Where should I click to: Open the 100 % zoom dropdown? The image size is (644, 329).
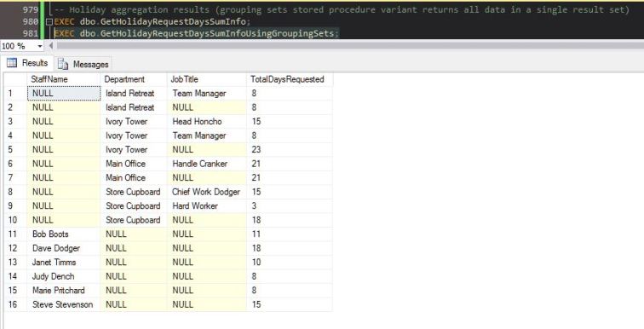pos(40,46)
